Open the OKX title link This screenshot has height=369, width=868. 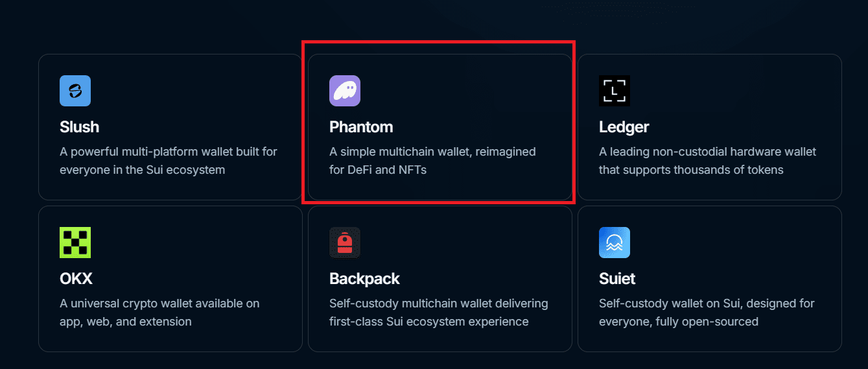tap(76, 278)
